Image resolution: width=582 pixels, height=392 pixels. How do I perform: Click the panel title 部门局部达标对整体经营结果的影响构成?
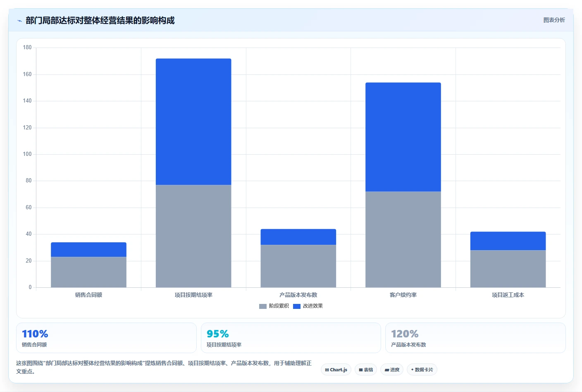click(100, 20)
